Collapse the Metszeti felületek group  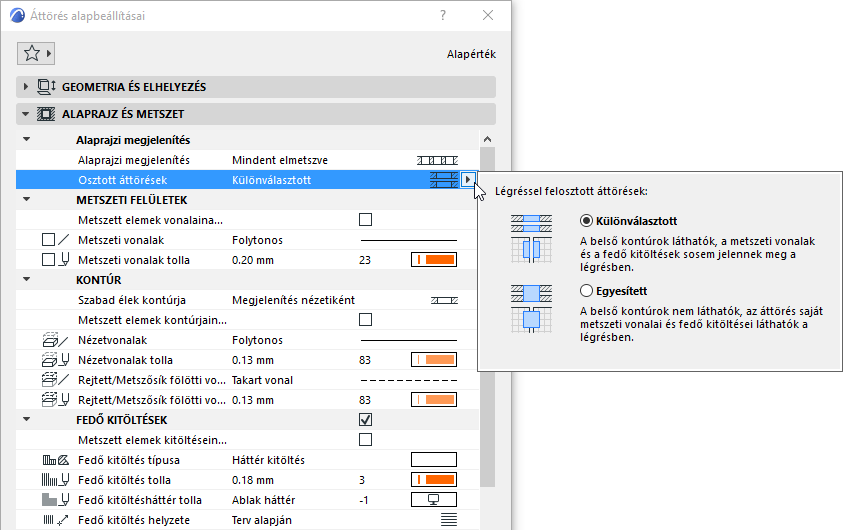tap(26, 200)
